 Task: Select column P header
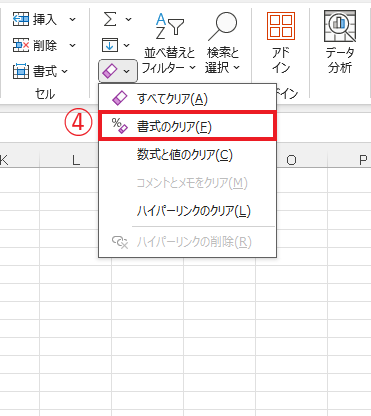click(x=349, y=160)
